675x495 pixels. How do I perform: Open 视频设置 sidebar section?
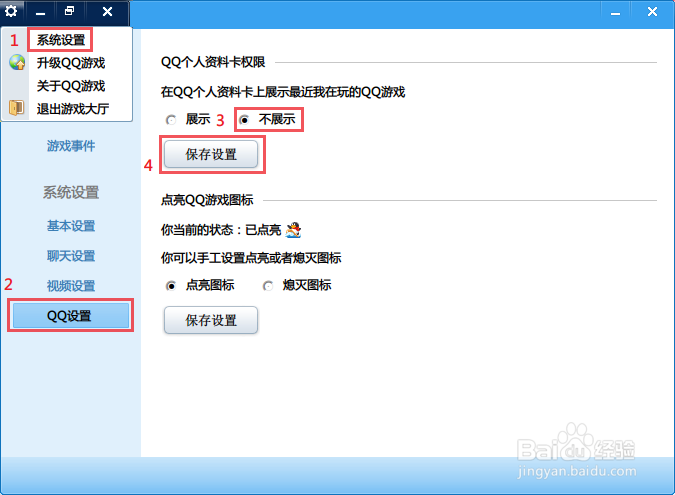tap(71, 286)
